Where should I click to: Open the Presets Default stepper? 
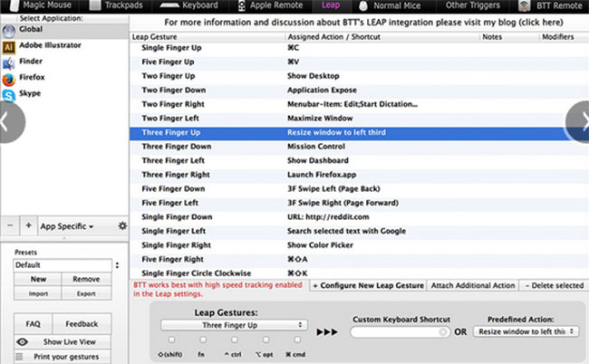(x=117, y=265)
